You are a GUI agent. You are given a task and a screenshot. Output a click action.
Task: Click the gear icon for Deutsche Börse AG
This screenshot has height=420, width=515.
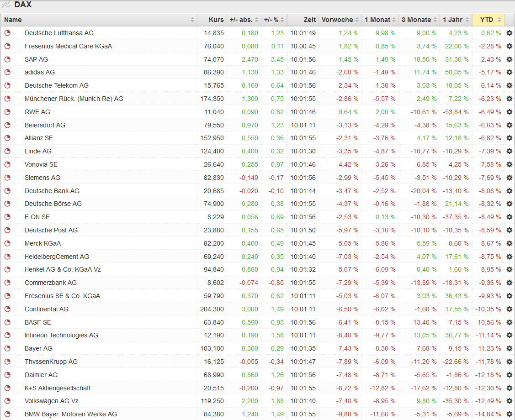click(510, 204)
